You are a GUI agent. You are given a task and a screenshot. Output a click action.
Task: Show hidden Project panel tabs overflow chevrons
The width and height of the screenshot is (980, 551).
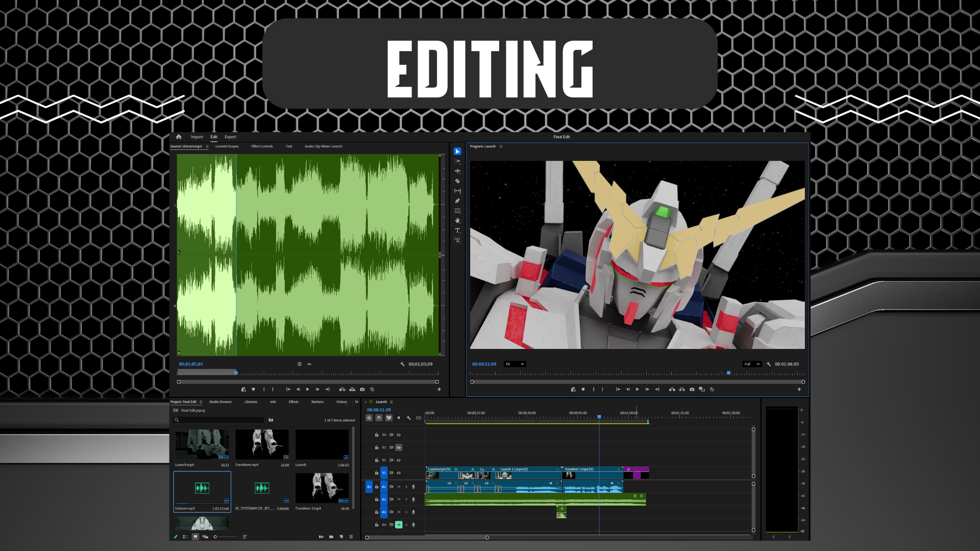(x=356, y=402)
